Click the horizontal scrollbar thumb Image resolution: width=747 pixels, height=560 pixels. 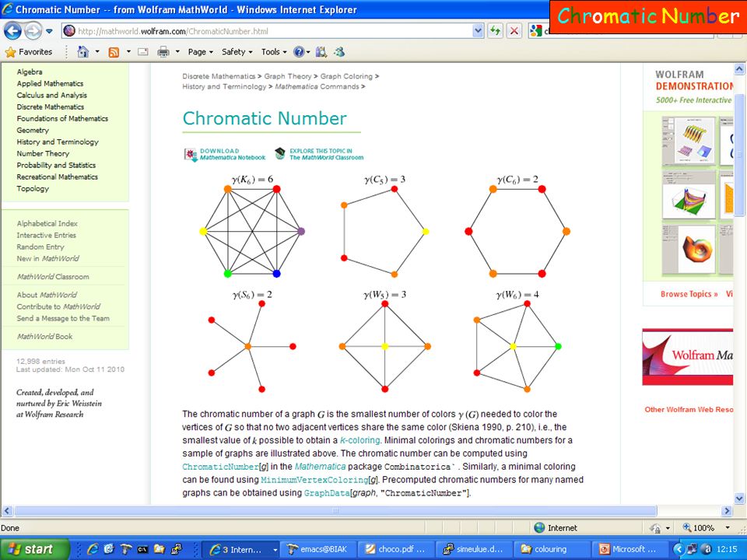[x=336, y=511]
